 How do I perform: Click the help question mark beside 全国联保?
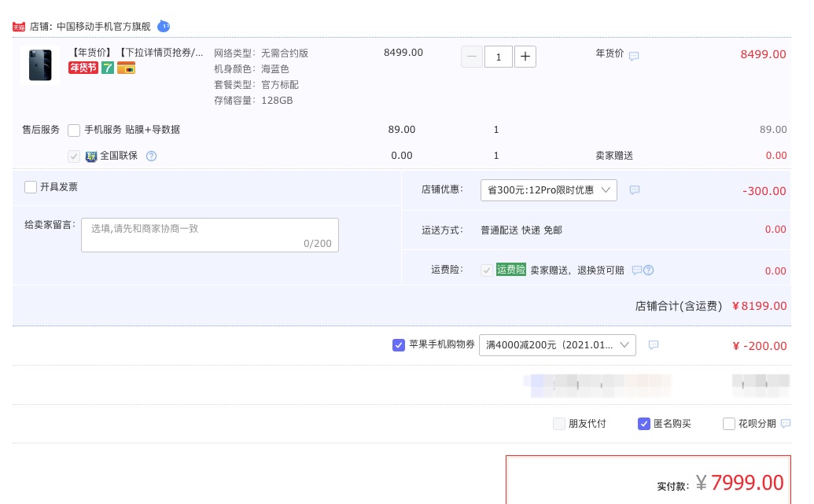tap(151, 156)
